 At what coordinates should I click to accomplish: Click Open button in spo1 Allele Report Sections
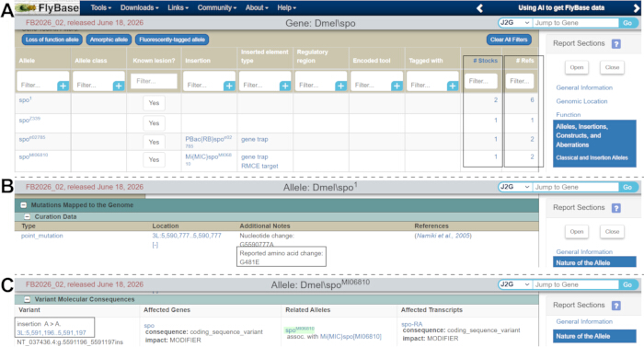[x=577, y=231]
